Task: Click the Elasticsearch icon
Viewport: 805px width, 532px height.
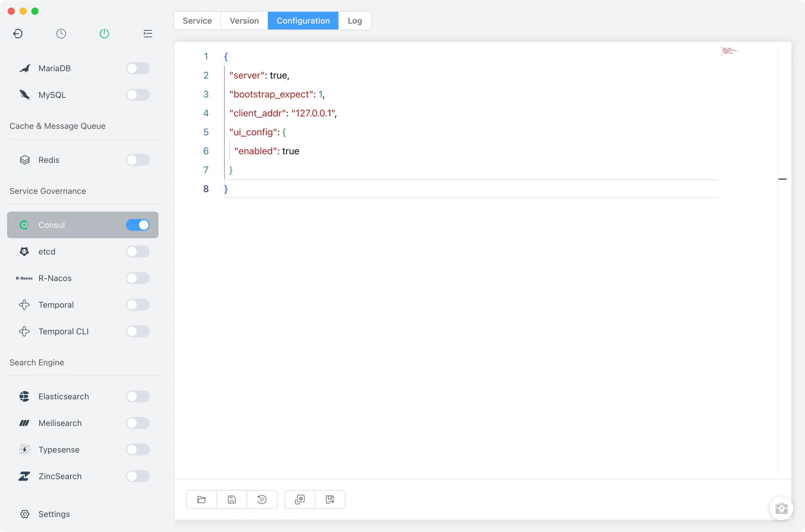Action: coord(24,396)
